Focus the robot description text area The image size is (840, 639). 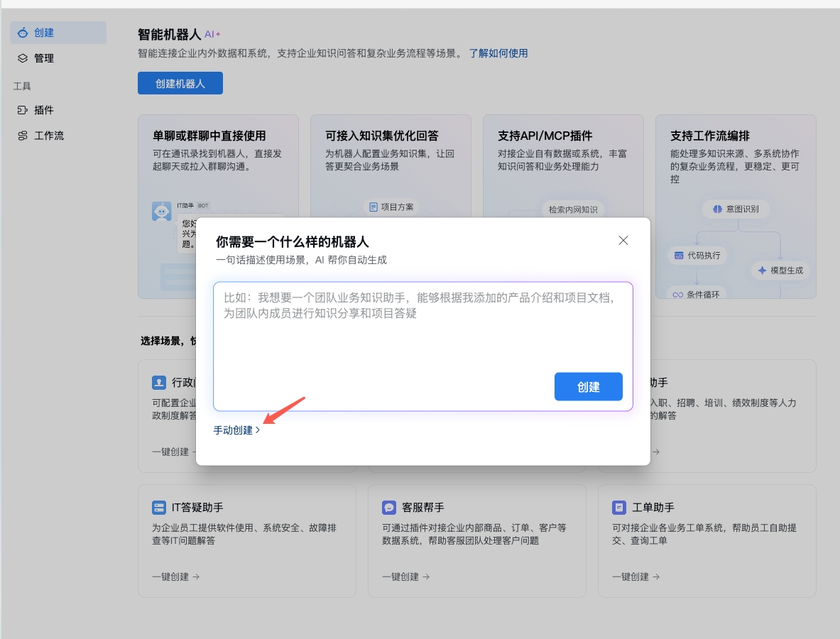point(423,346)
